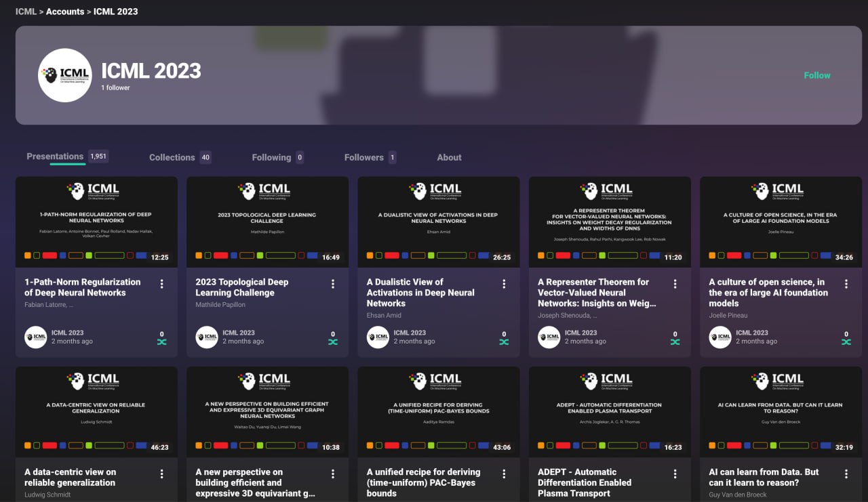
Task: Open the title link "A Dualistic View of Activations in Deep Neural Networks"
Action: 420,293
